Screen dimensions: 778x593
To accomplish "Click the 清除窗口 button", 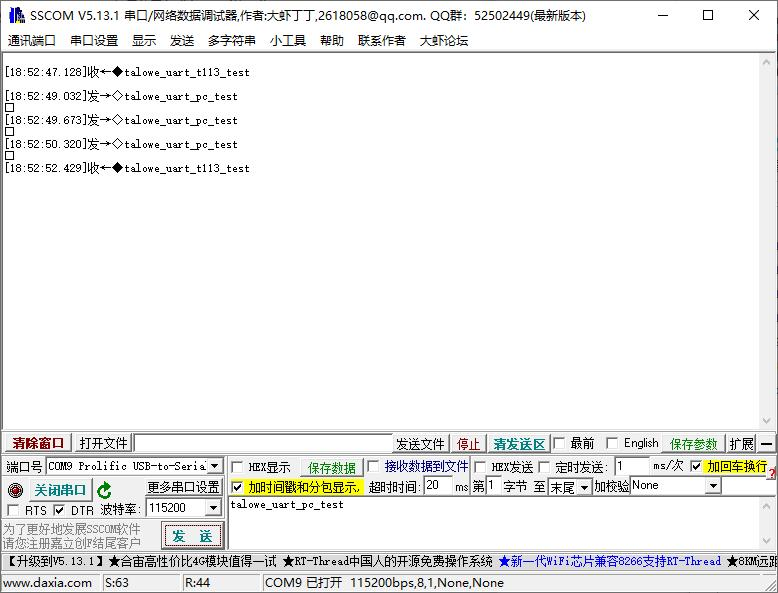I will pos(38,443).
